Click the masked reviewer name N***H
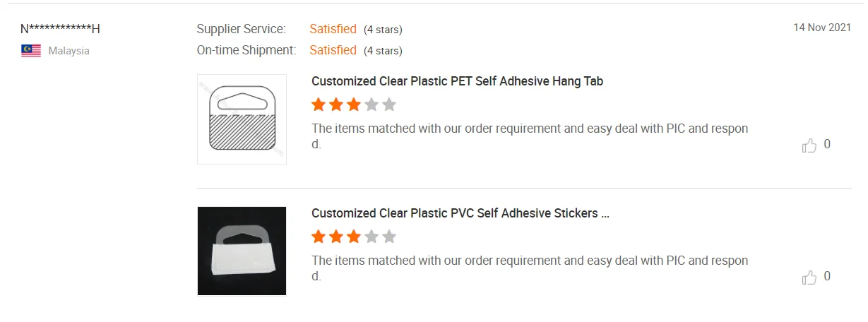The image size is (868, 322). (60, 29)
